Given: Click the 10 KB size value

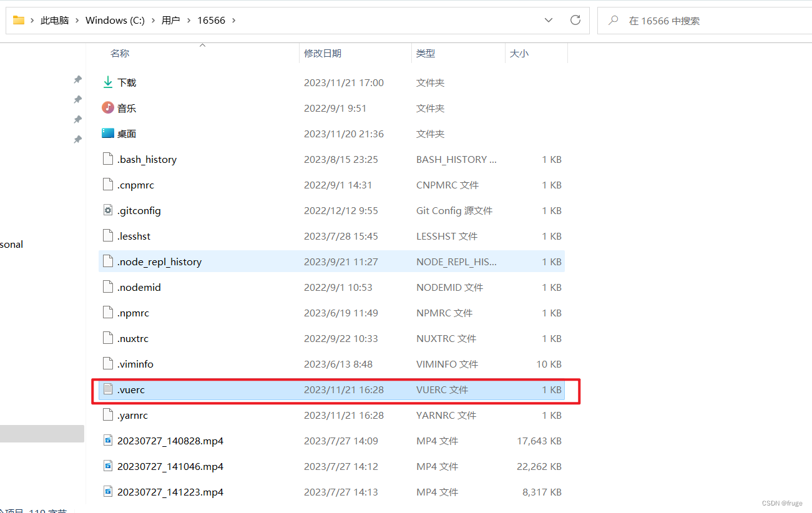Looking at the screenshot, I should [x=549, y=364].
